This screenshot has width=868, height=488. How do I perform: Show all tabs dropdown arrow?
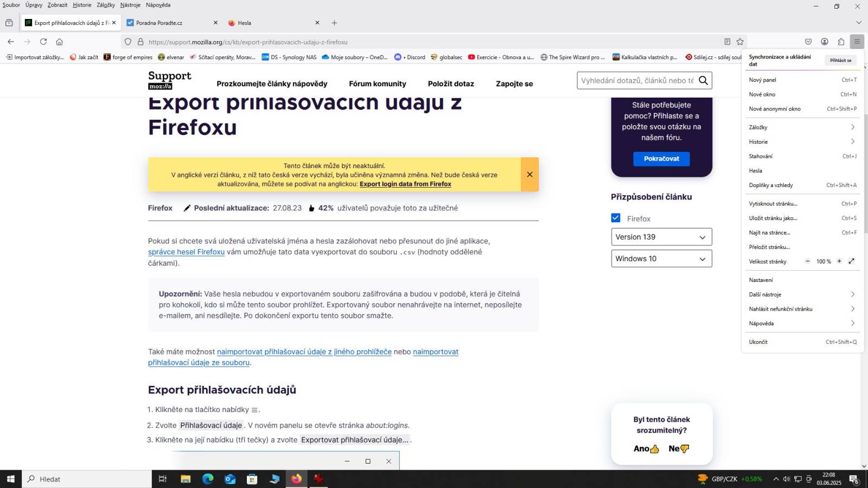click(x=858, y=23)
